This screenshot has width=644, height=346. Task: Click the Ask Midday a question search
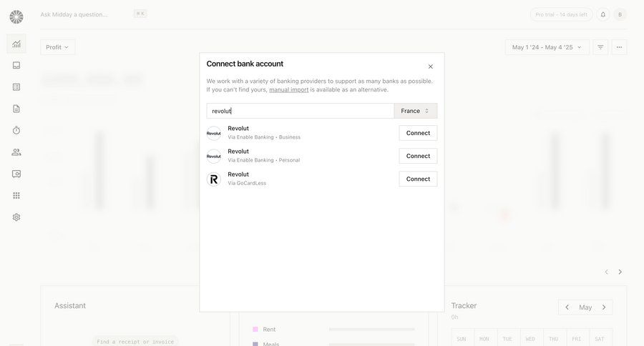[x=74, y=14]
